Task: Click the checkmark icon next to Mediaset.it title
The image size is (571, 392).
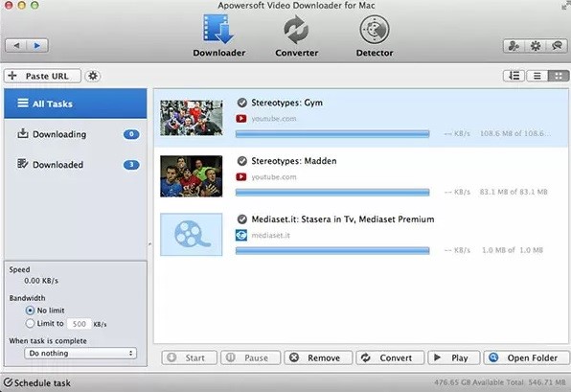Action: point(241,219)
